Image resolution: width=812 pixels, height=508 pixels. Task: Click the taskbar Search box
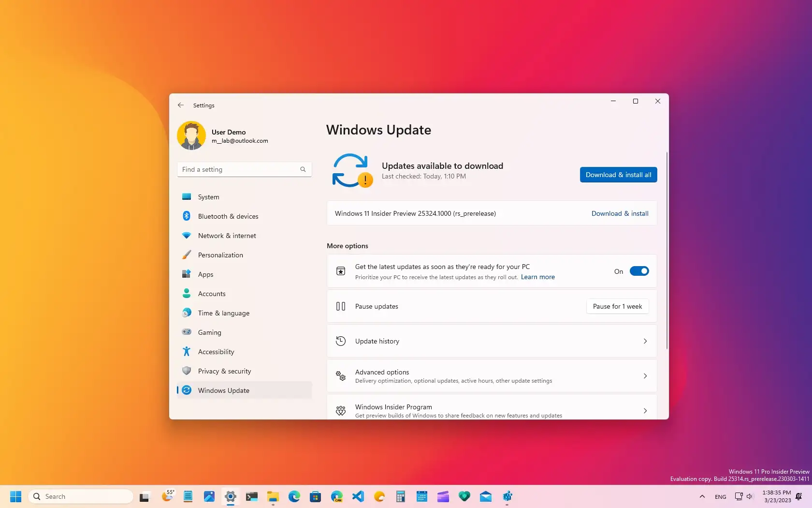coord(81,496)
